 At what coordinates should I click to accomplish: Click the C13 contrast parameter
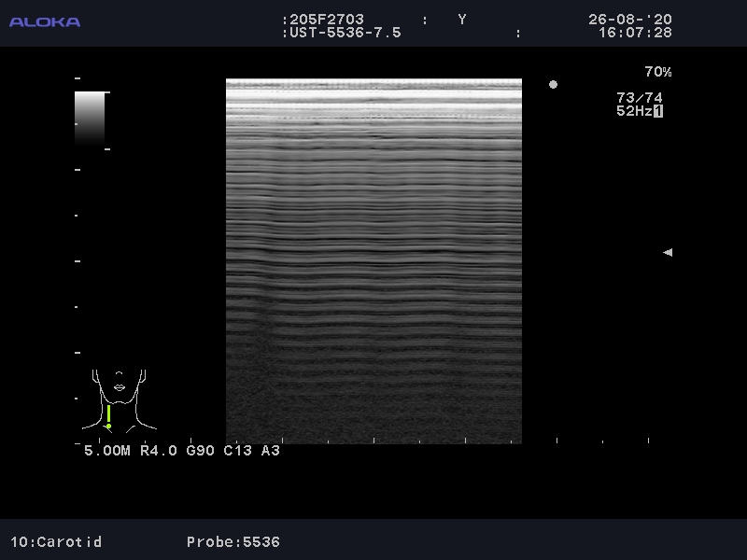[x=238, y=451]
